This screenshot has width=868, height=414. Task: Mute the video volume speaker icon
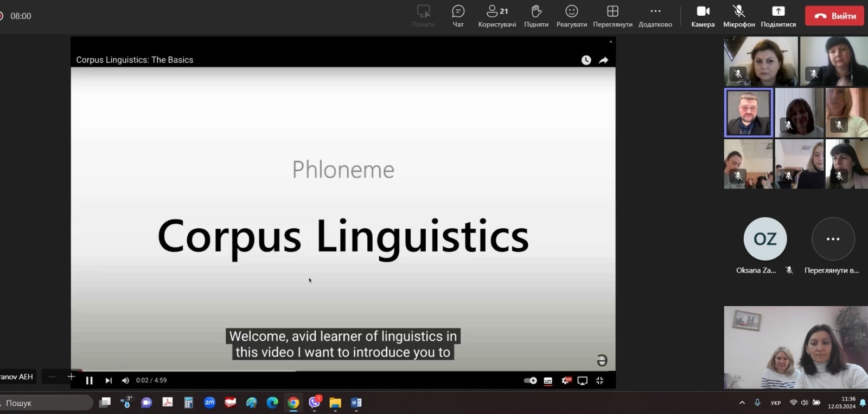[x=125, y=380]
